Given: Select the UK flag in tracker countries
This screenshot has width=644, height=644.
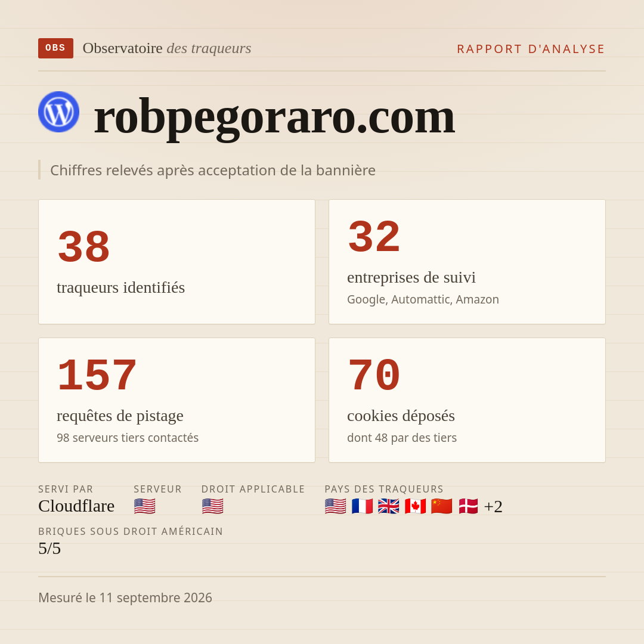Looking at the screenshot, I should [389, 506].
